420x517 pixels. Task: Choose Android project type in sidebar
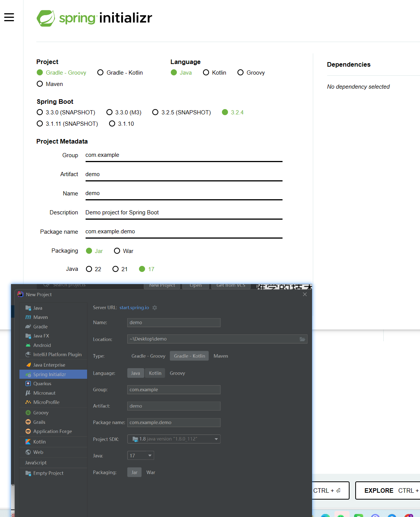42,345
